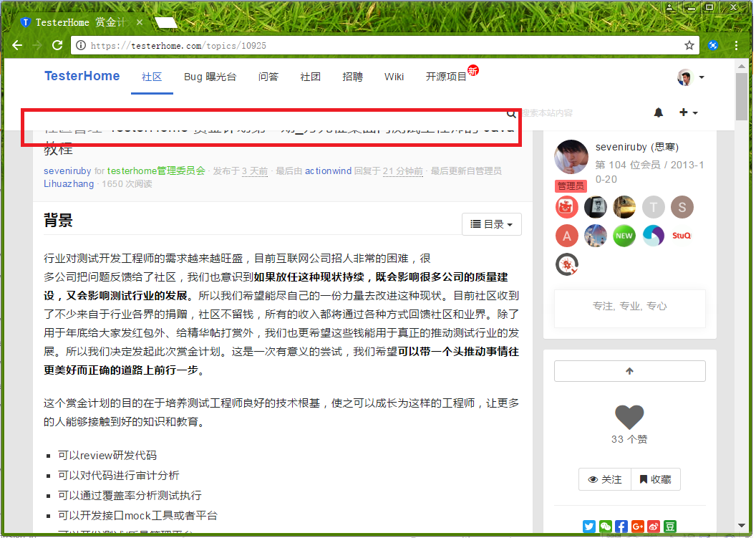This screenshot has height=538, width=756.
Task: Click the scroll-to-top arrow button
Action: tap(630, 371)
